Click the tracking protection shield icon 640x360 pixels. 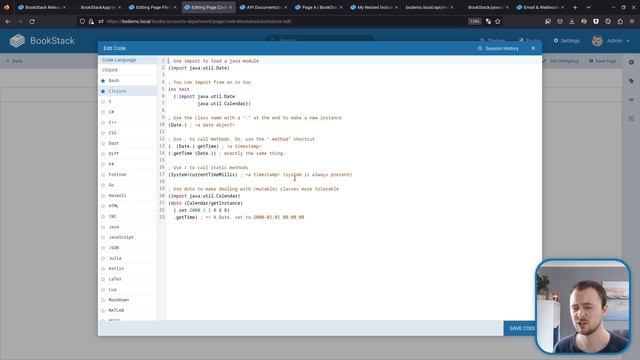82,21
